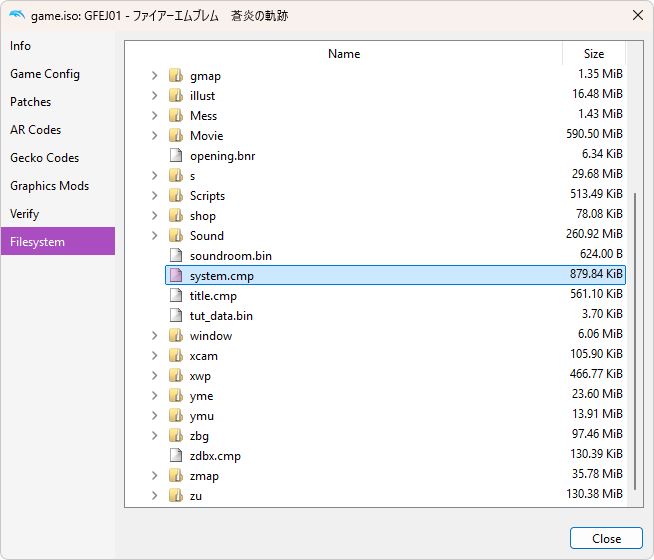Screen dimensions: 654x560
Task: Open the Gecko Codes tab
Action: point(45,158)
